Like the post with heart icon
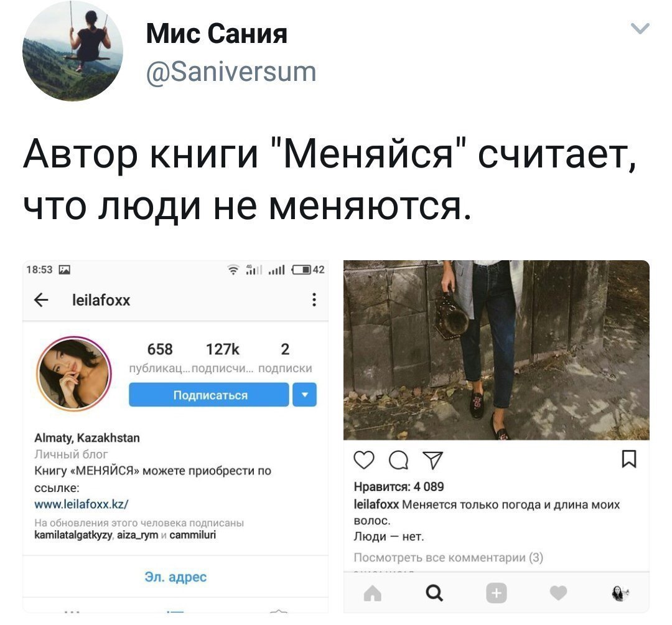Screen dimensions: 672x625 [x=364, y=460]
